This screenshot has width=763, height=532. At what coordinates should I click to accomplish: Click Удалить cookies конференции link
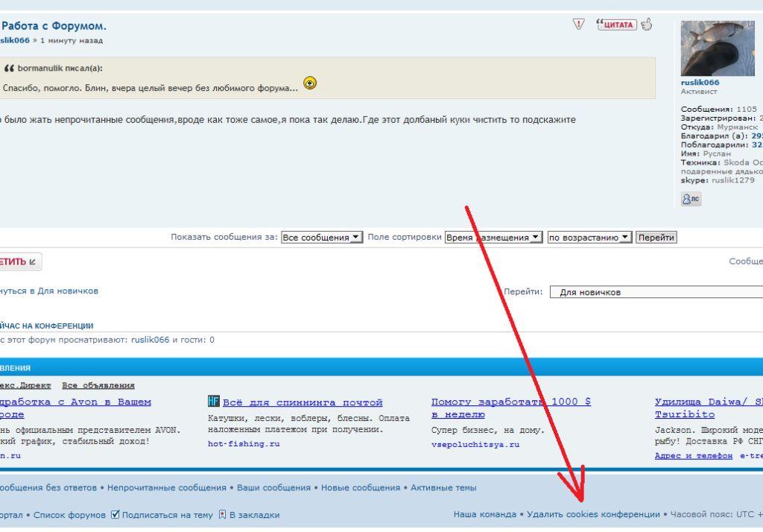tap(593, 515)
